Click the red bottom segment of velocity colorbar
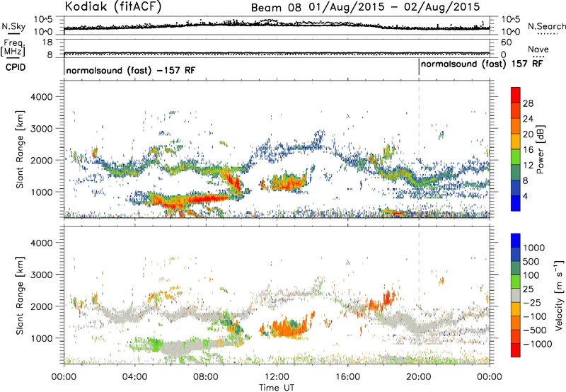 tap(516, 350)
